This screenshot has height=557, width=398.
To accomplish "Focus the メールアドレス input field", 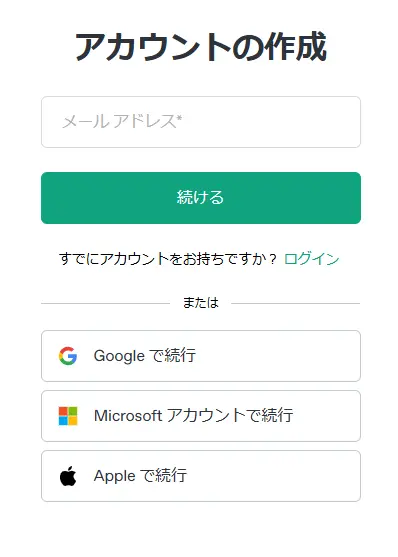I will coord(201,122).
